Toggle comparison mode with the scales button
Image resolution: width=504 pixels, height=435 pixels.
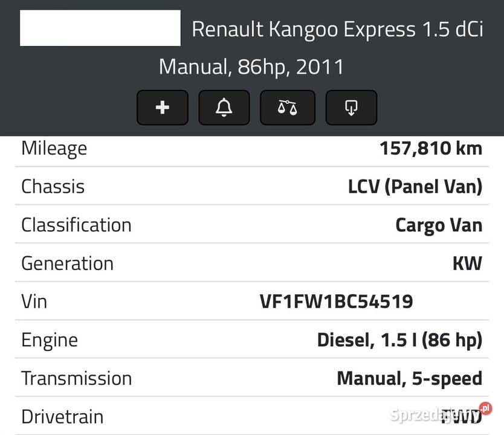point(288,107)
